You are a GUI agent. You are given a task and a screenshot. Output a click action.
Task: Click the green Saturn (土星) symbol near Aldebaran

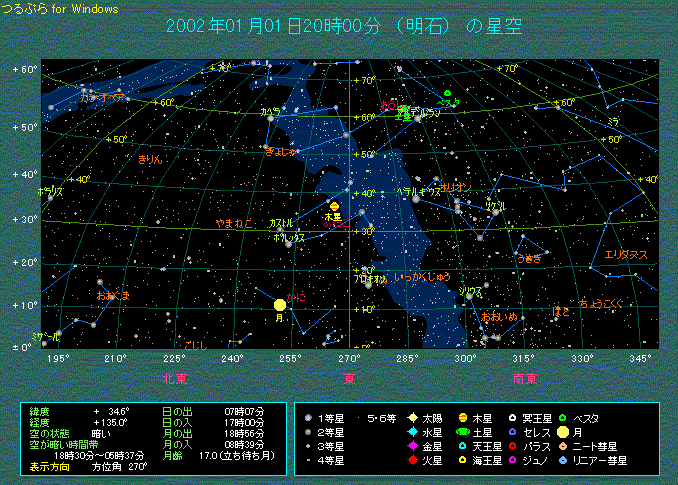[x=404, y=110]
